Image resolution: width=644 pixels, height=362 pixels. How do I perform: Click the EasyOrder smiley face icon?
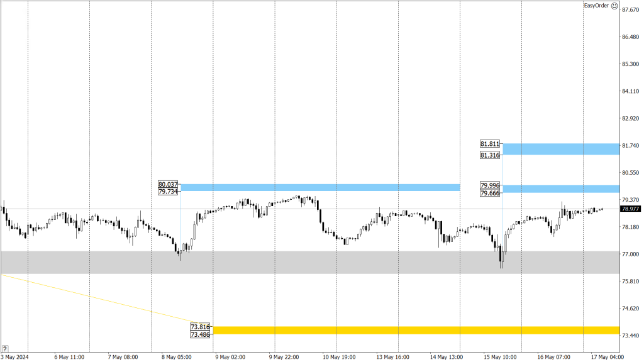tap(614, 6)
